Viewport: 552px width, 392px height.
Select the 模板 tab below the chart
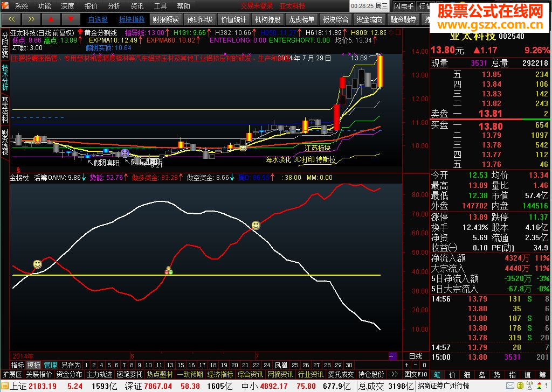point(34,365)
